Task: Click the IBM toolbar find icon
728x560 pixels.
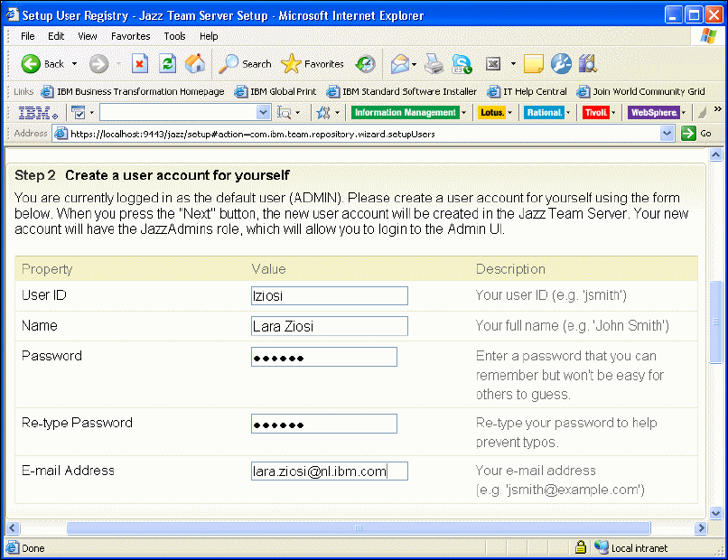Action: (x=284, y=112)
